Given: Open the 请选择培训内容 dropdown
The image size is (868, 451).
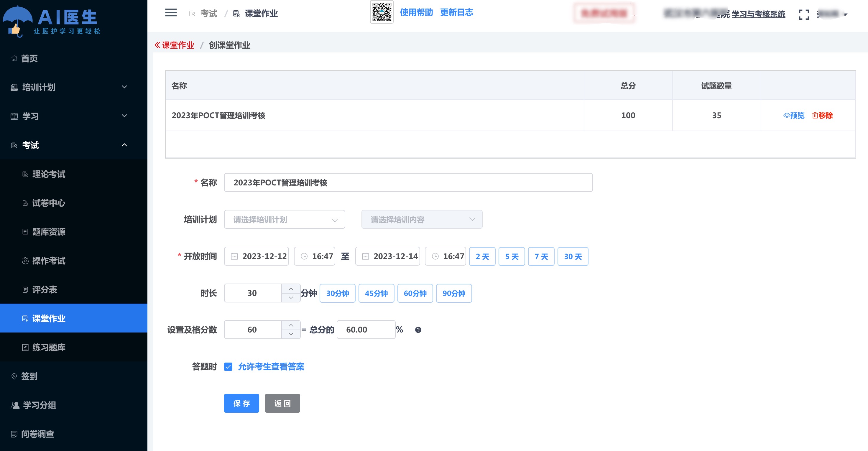Looking at the screenshot, I should point(422,220).
